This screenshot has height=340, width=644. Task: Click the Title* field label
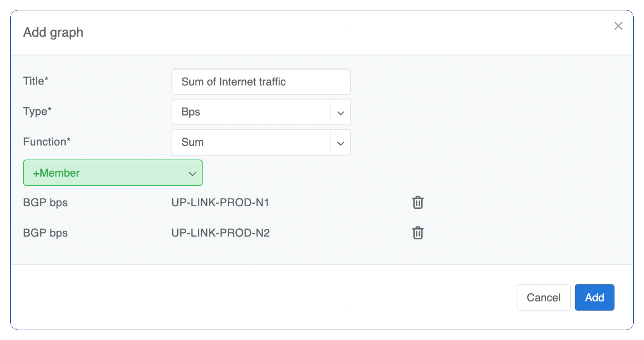tap(36, 81)
